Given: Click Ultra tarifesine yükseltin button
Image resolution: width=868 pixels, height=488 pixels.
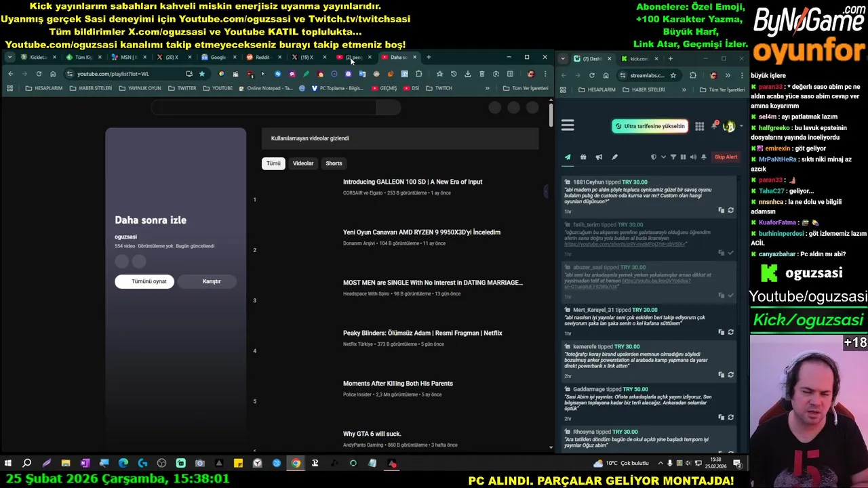Looking at the screenshot, I should point(650,126).
